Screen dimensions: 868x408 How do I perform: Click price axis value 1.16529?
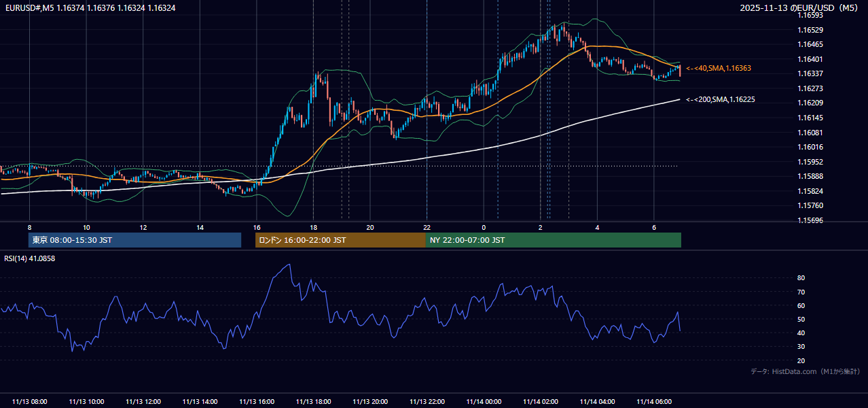[810, 31]
